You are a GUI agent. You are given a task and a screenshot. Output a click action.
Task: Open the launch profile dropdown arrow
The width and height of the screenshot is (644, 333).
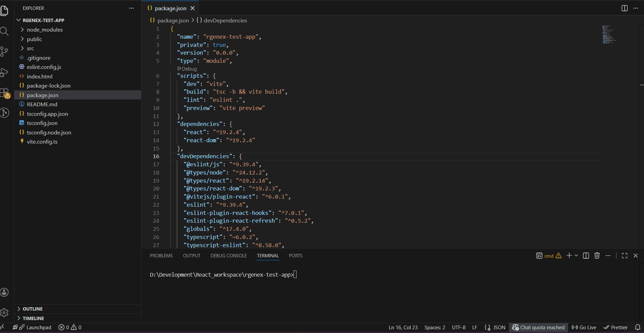coord(576,256)
